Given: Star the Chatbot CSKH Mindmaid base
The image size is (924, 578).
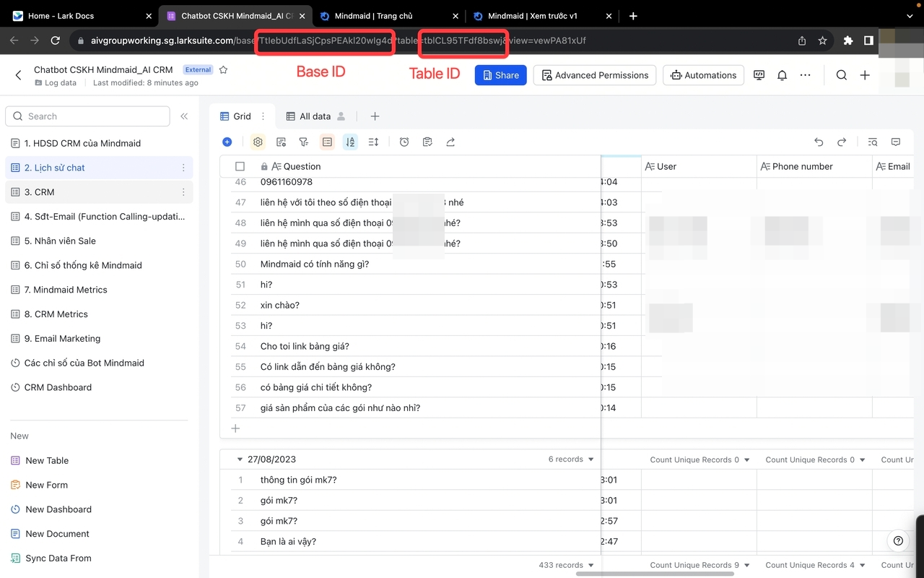Looking at the screenshot, I should (x=224, y=70).
